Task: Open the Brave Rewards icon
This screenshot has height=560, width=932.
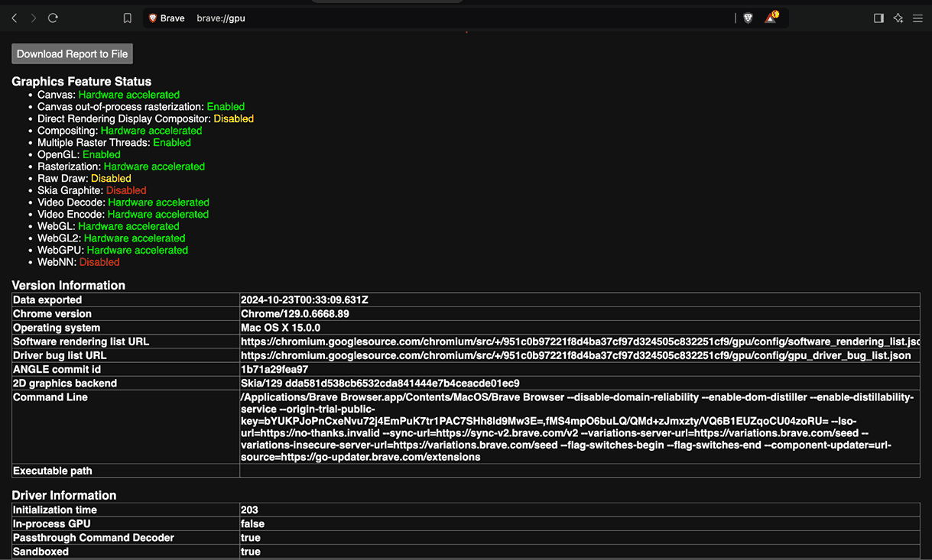Action: (771, 18)
